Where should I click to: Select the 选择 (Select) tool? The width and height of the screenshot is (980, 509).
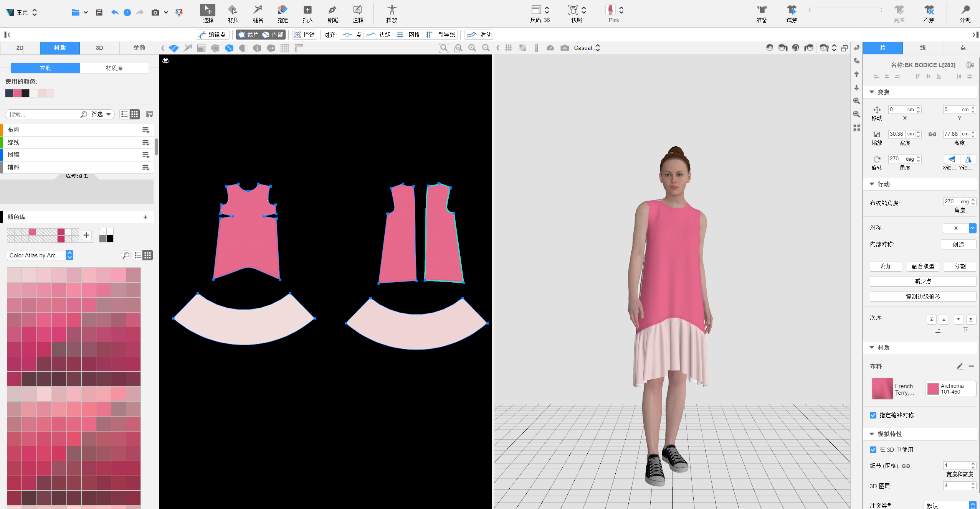pyautogui.click(x=208, y=13)
